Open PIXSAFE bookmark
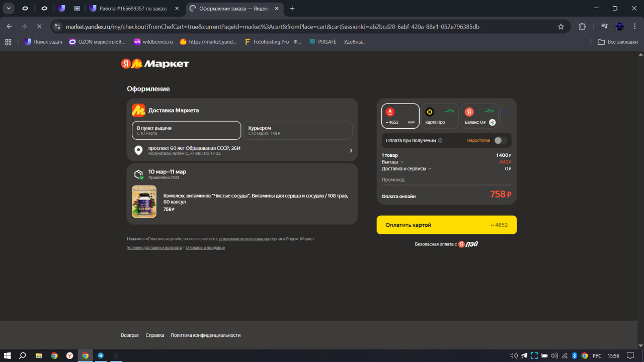This screenshot has width=644, height=362. tap(337, 42)
